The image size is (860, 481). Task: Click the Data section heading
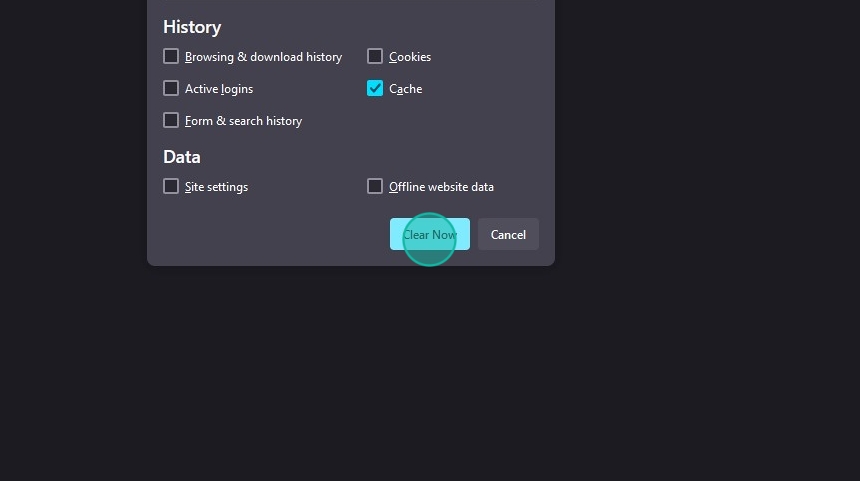click(x=182, y=157)
